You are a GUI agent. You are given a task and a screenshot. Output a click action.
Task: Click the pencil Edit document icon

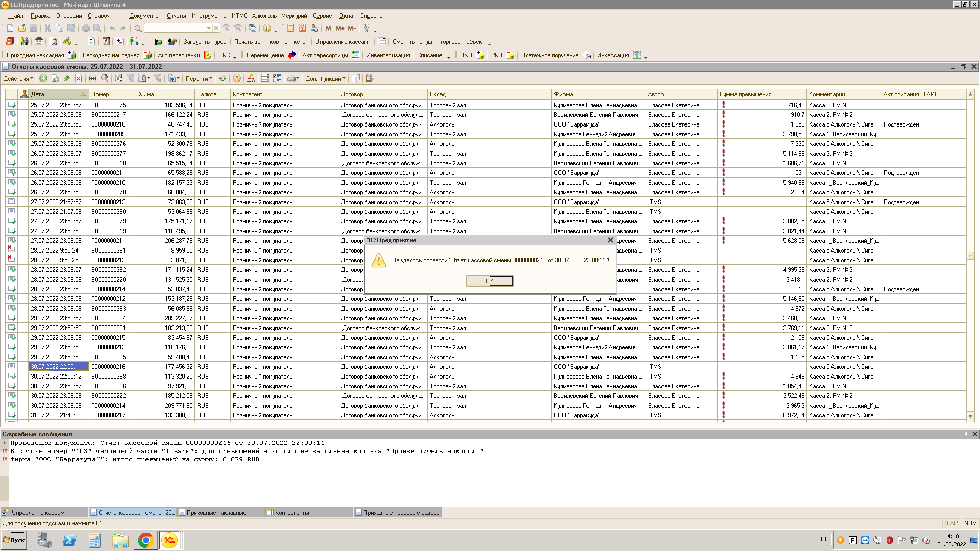(x=66, y=79)
